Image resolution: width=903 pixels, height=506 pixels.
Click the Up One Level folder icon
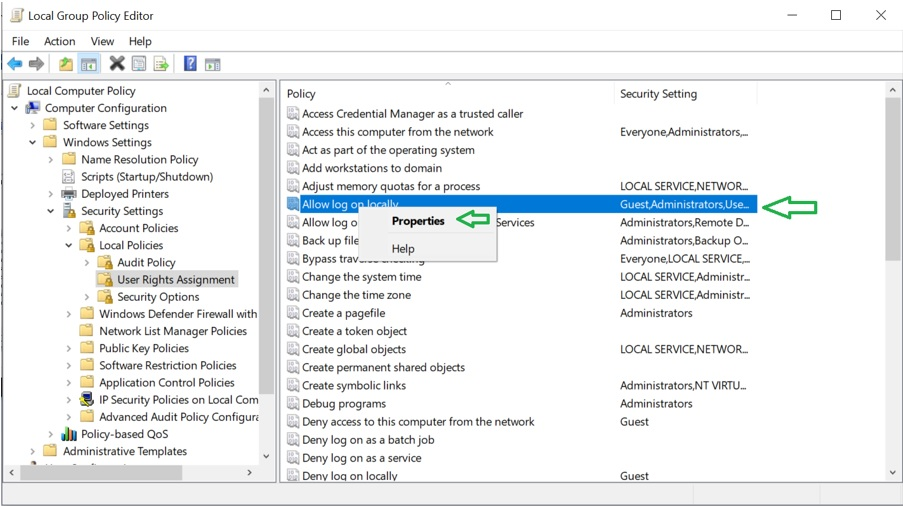click(x=66, y=64)
